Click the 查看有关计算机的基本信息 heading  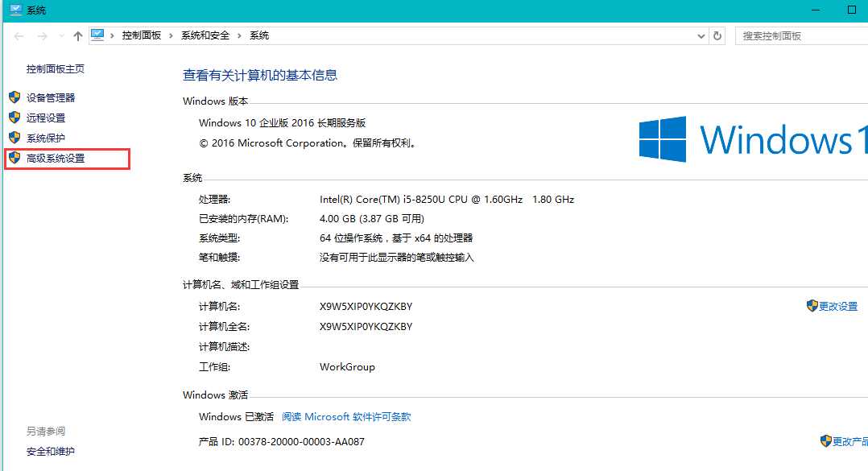(x=260, y=75)
